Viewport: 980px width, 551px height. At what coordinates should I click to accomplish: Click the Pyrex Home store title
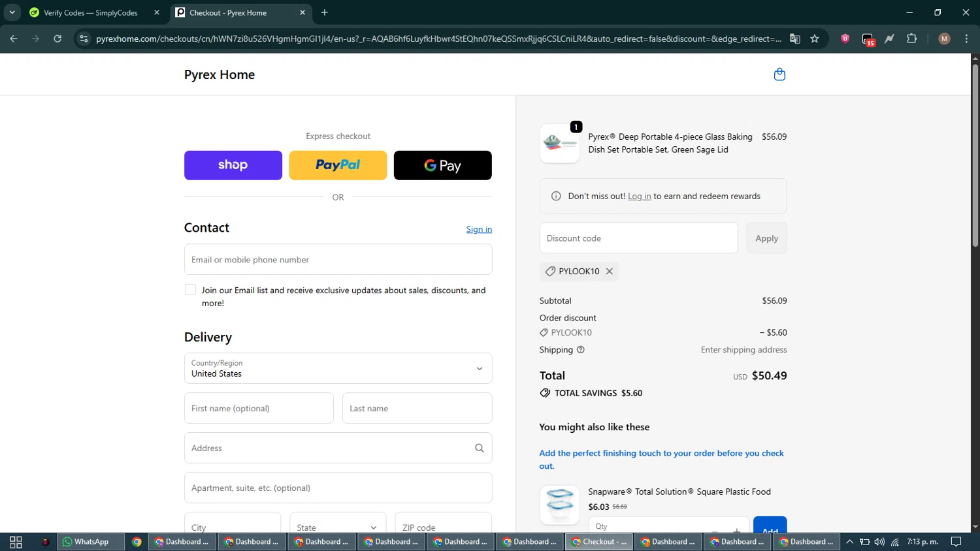tap(220, 74)
